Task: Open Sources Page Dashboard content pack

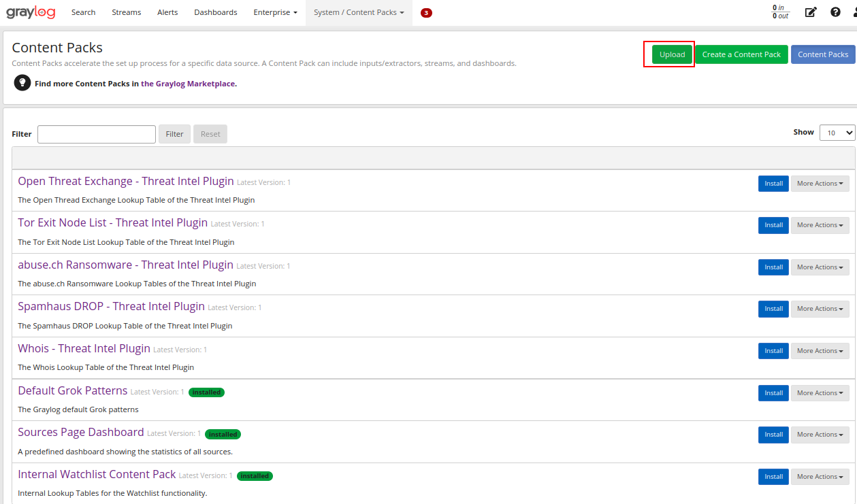Action: click(81, 432)
